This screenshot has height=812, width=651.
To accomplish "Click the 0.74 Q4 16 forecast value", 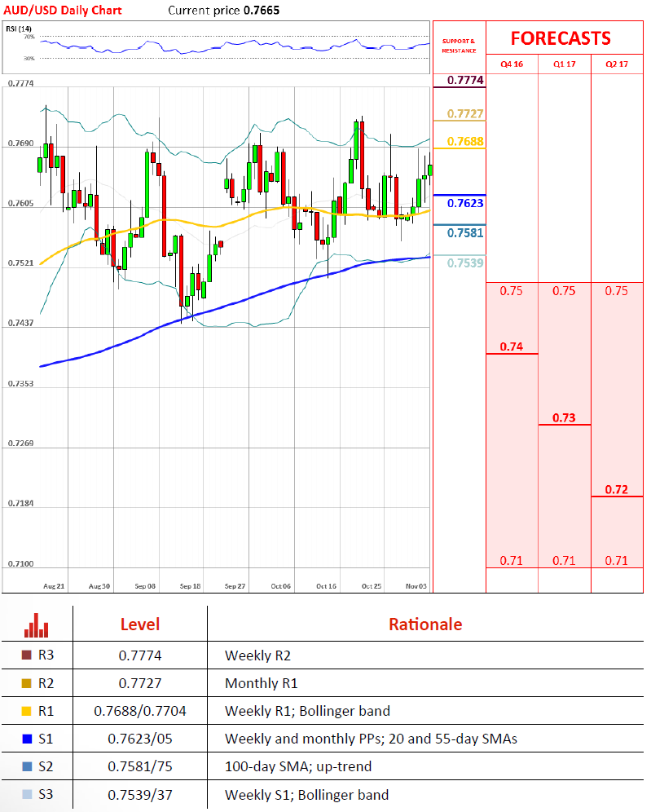I will point(512,346).
